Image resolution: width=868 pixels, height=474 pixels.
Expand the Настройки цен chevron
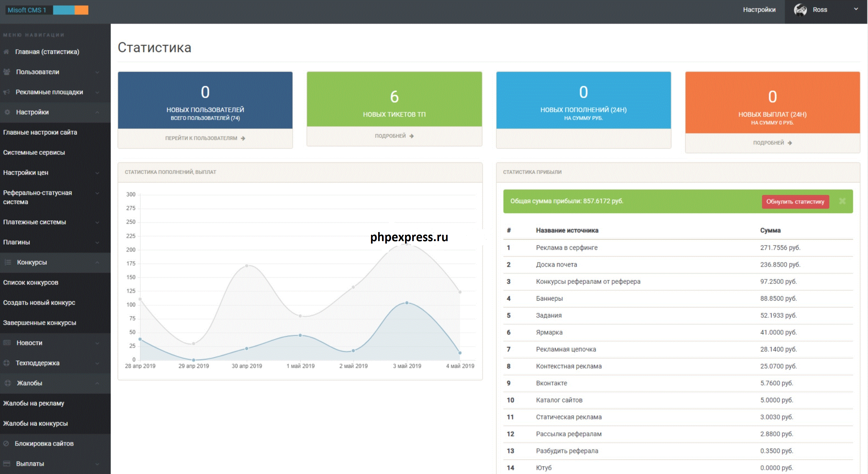97,173
